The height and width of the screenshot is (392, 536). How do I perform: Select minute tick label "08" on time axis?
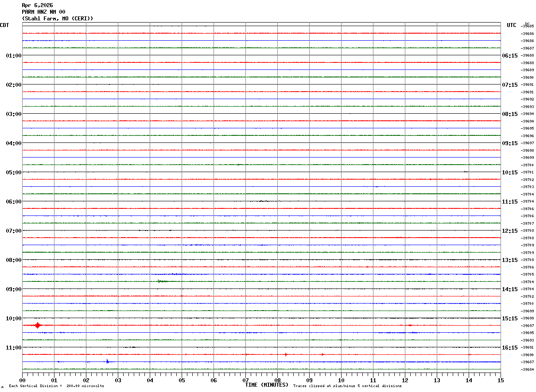(277, 380)
